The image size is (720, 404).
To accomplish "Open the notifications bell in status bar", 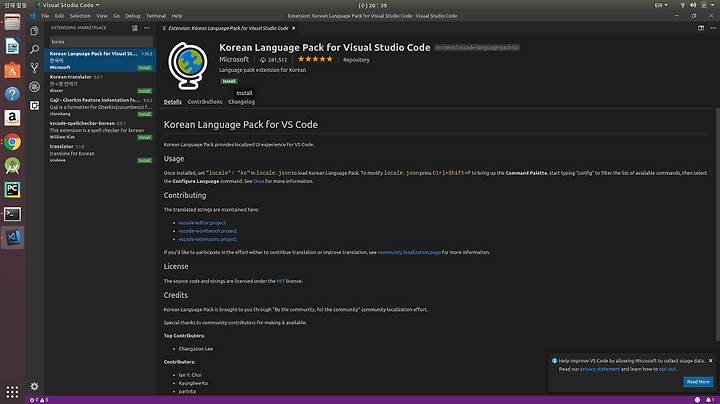I will (x=710, y=400).
